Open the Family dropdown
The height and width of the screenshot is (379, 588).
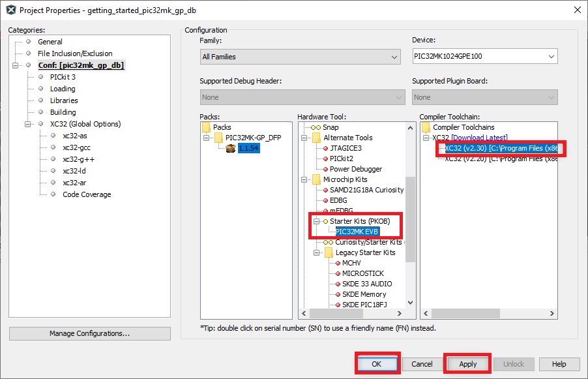coord(300,57)
